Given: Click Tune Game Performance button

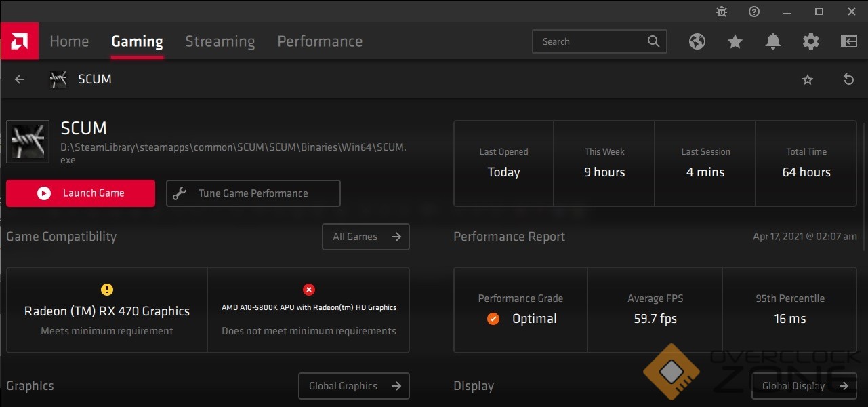Looking at the screenshot, I should (253, 193).
